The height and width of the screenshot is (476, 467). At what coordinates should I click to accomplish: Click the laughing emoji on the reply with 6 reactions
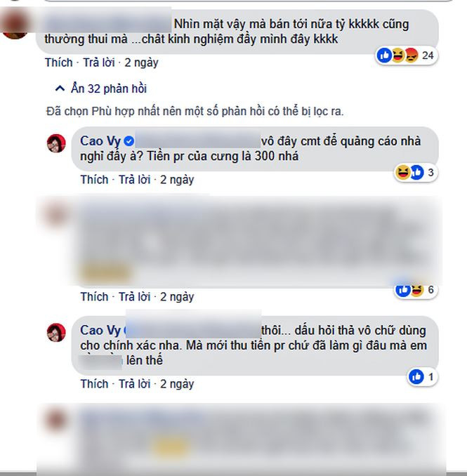tap(417, 290)
